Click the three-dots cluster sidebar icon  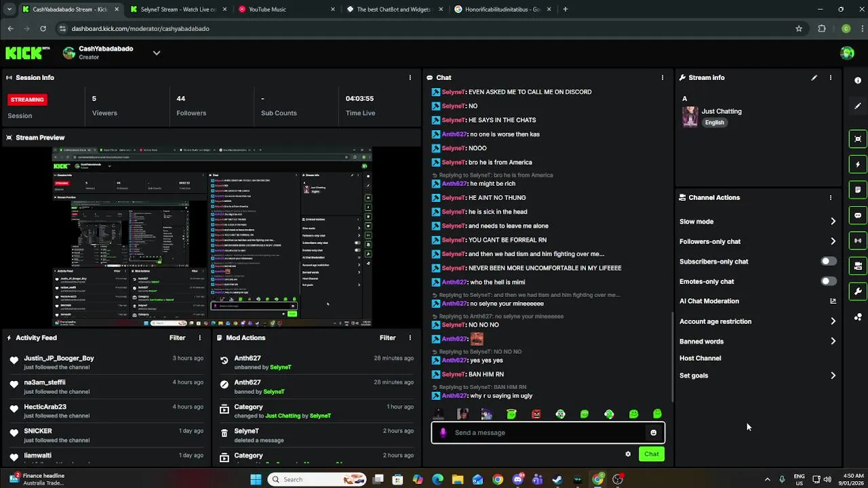(858, 317)
